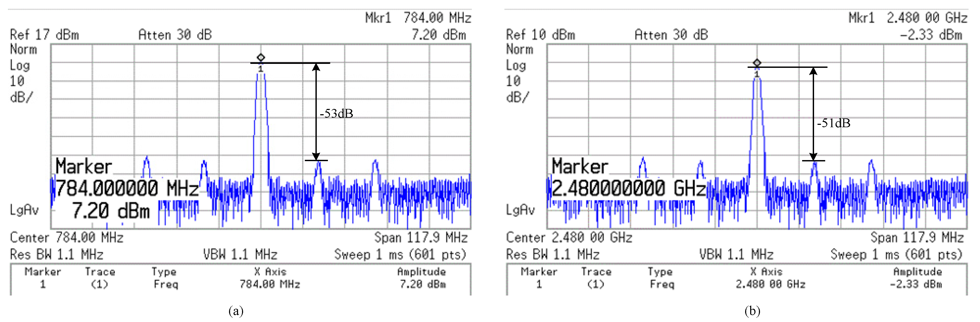Viewport: 980px width, 322px height.
Task: Click the -53dB annotation label
Action: [x=336, y=113]
